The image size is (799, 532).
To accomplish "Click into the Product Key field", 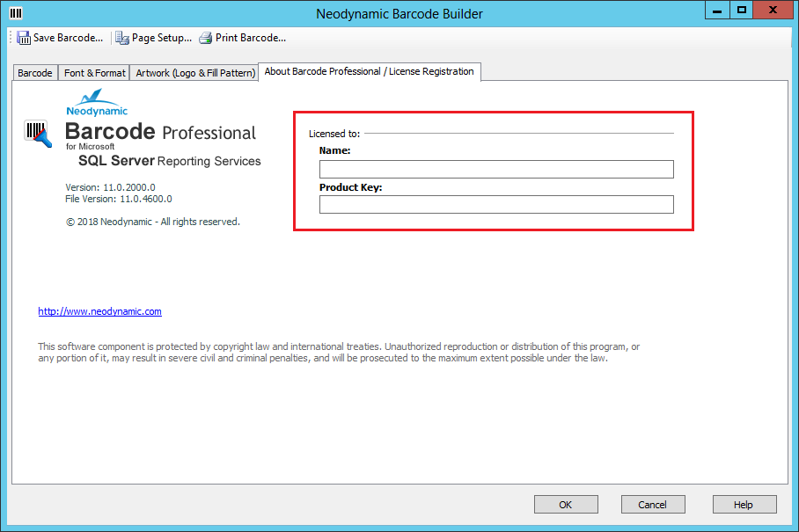I will click(496, 205).
